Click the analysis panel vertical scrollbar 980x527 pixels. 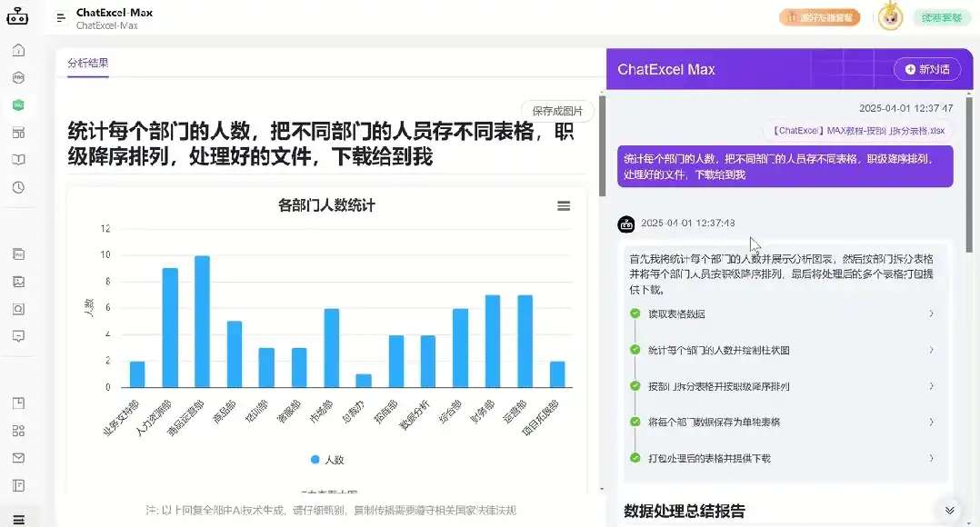pyautogui.click(x=602, y=146)
